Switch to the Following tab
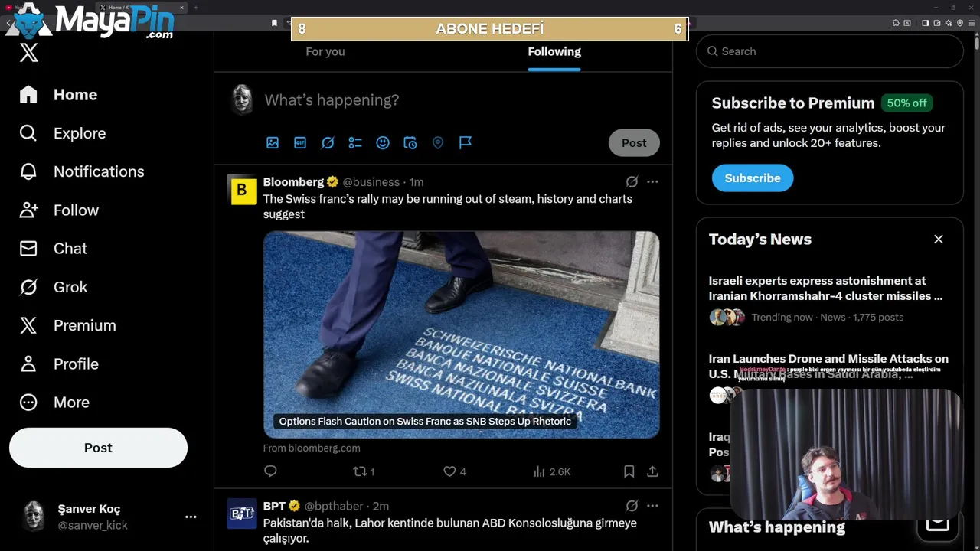 [x=554, y=51]
